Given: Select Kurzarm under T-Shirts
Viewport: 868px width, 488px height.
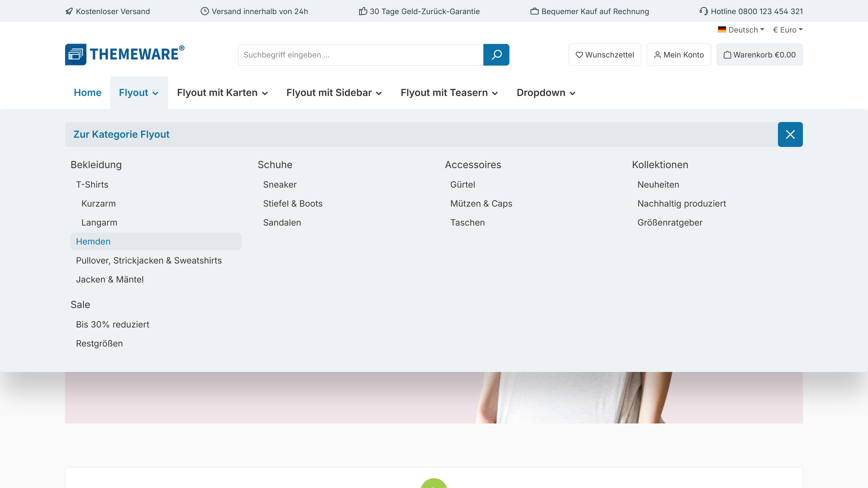Looking at the screenshot, I should 98,203.
